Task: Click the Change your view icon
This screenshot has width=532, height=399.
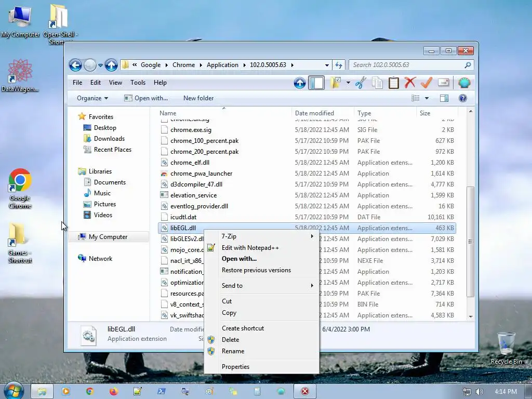Action: click(415, 98)
